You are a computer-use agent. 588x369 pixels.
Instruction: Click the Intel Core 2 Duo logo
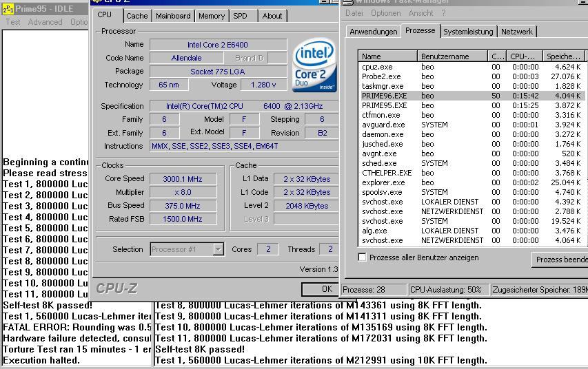click(314, 65)
